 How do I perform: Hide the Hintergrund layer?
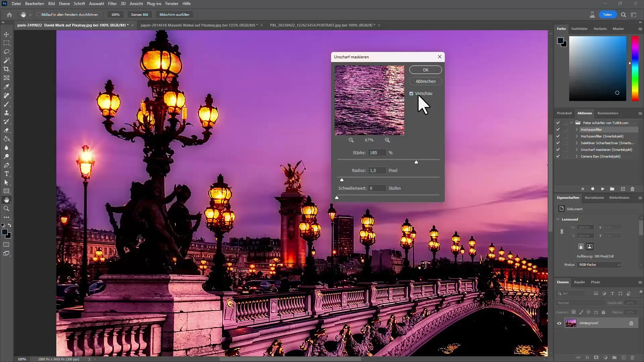pyautogui.click(x=559, y=323)
